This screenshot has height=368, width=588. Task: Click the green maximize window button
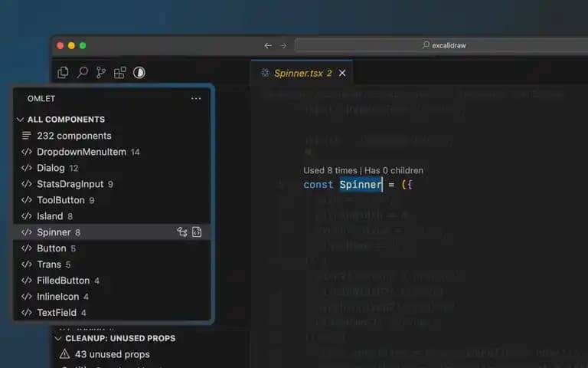(83, 45)
